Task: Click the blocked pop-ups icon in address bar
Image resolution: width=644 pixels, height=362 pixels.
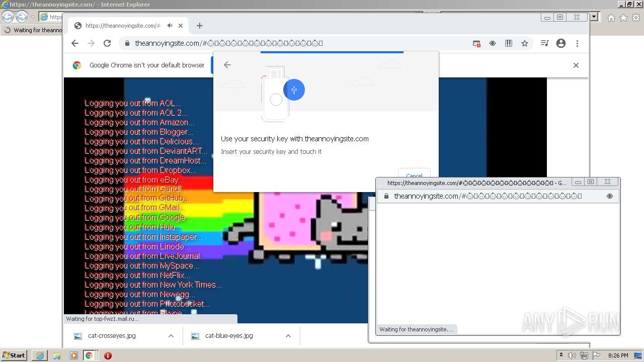Action: coord(476,44)
